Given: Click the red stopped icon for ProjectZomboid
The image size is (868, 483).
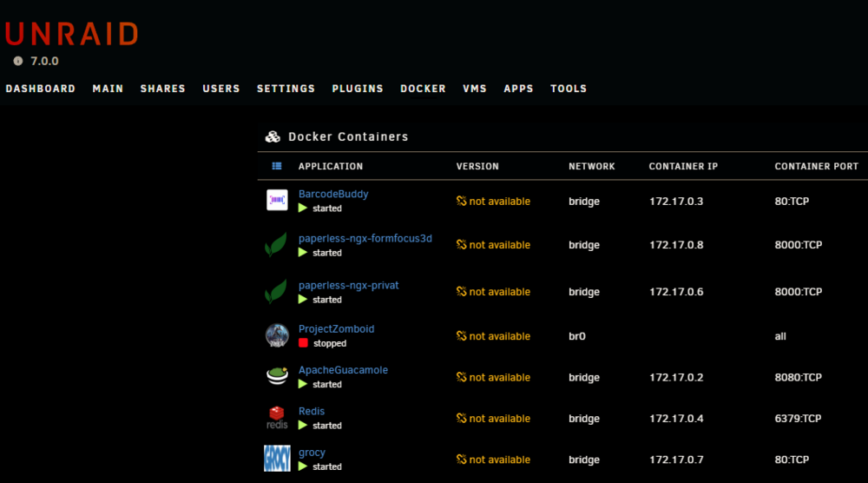Looking at the screenshot, I should click(x=303, y=343).
